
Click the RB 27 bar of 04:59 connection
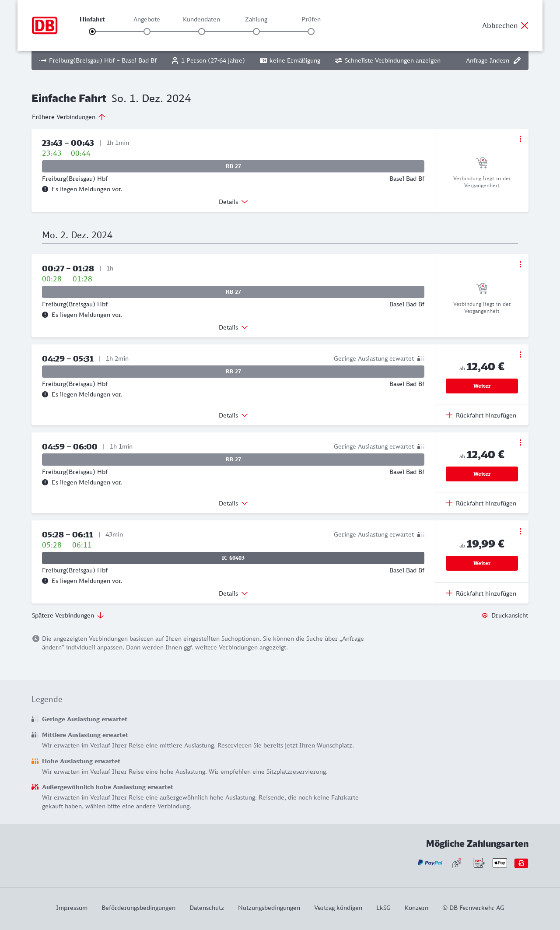(x=233, y=460)
